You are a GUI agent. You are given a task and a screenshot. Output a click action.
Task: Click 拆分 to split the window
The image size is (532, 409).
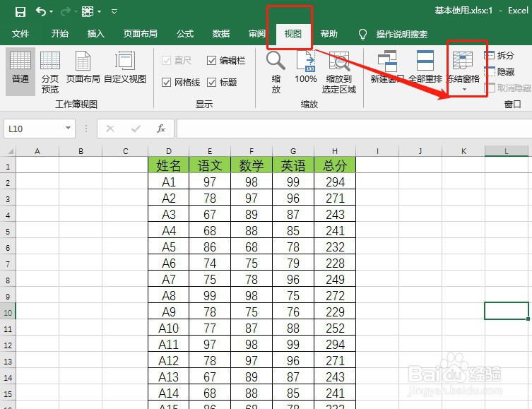[499, 55]
